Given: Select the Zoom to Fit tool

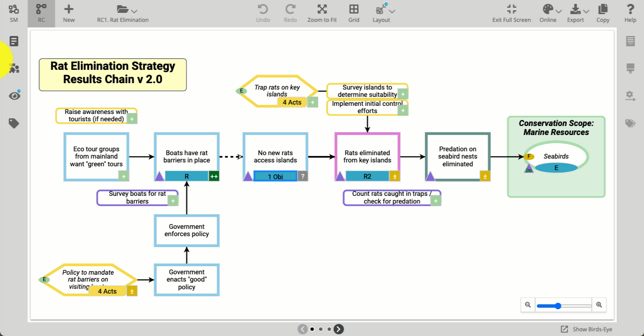Looking at the screenshot, I should [322, 13].
